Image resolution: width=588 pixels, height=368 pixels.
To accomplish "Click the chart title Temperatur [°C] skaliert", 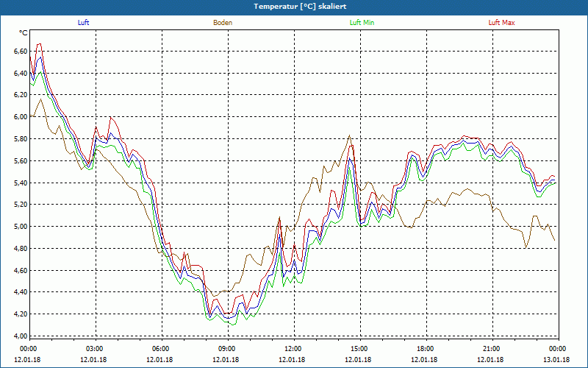I will click(x=300, y=7).
